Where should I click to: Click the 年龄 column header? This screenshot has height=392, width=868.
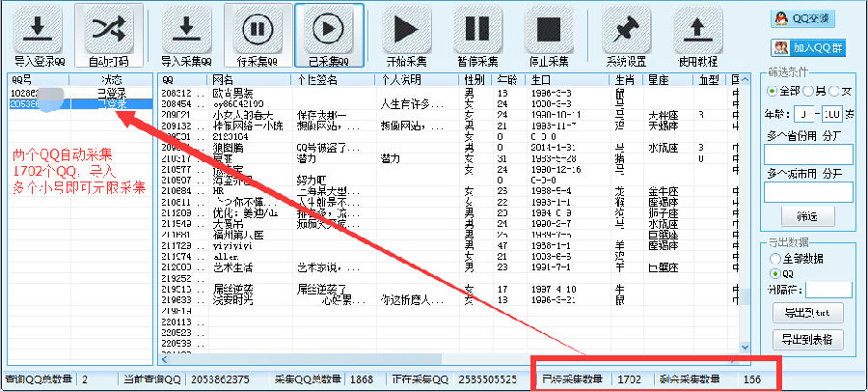(x=507, y=79)
